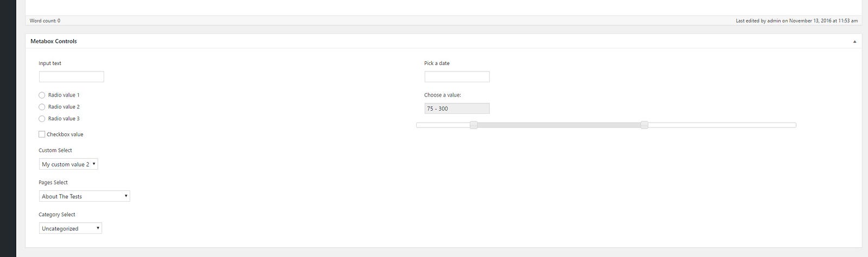This screenshot has width=868, height=257.
Task: Collapse the Metabox Controls panel arrow
Action: coord(854,41)
